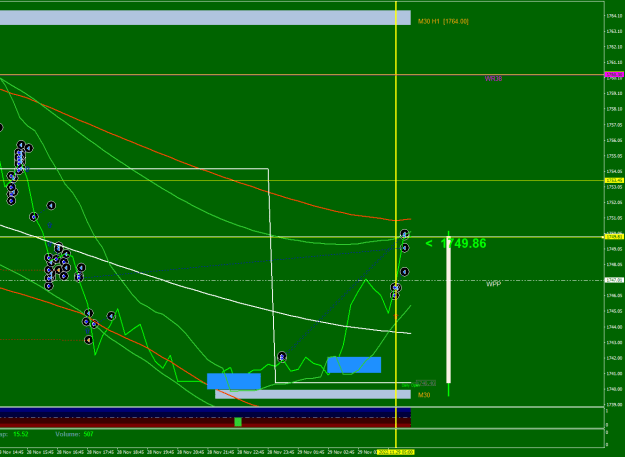Click the '28 Nov 20:45' time label

pyautogui.click(x=192, y=453)
